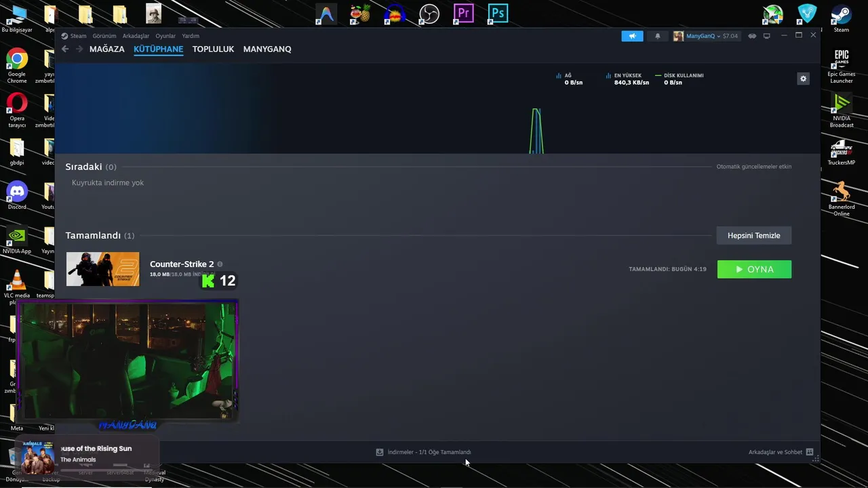Open the OBS Studio desktop shortcut

(429, 14)
